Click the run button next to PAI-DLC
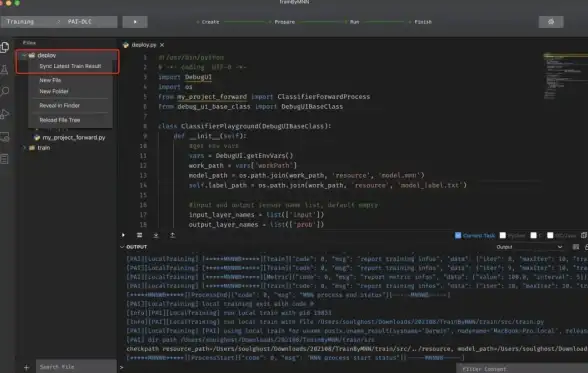 click(x=135, y=22)
